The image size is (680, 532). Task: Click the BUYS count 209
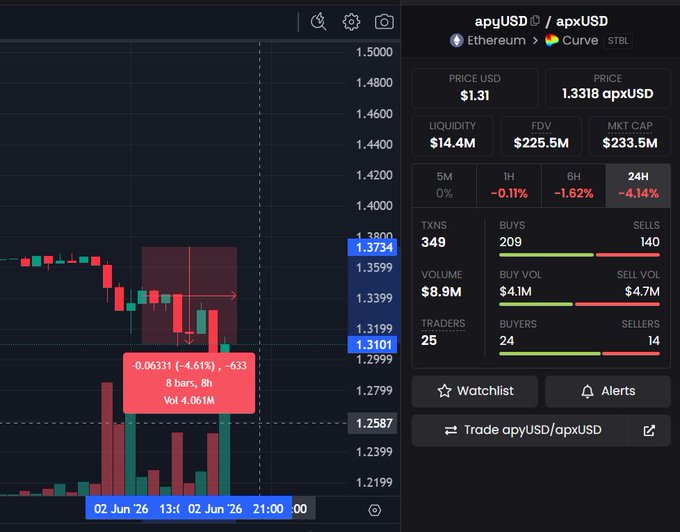(510, 242)
